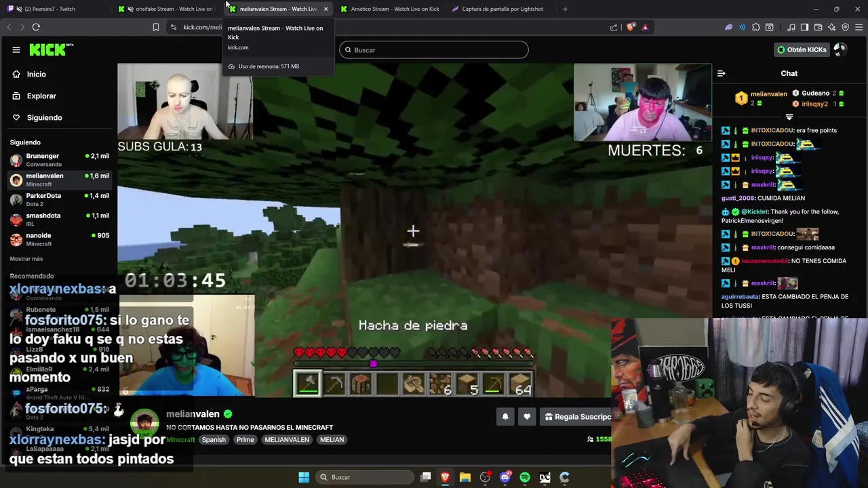
Task: Go back in browser history
Action: (9, 27)
